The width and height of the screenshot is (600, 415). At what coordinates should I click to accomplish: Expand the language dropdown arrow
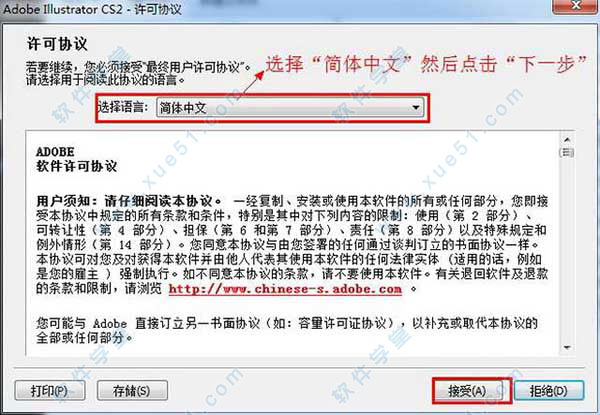click(x=416, y=108)
